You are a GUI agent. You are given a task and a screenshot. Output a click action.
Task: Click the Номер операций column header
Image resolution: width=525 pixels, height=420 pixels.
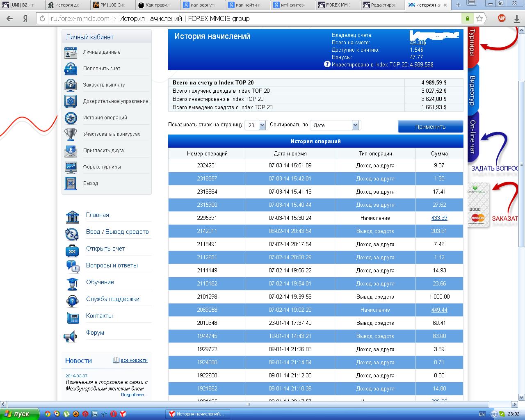click(x=207, y=153)
